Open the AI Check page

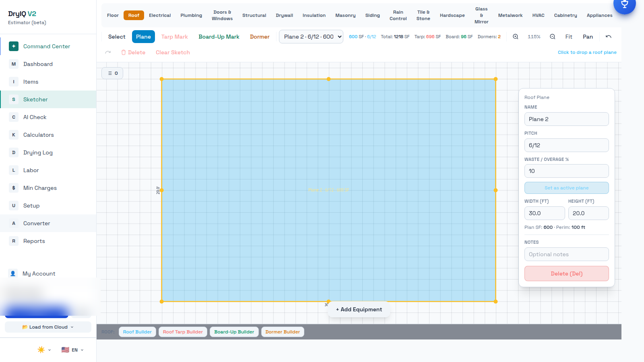coord(48,117)
